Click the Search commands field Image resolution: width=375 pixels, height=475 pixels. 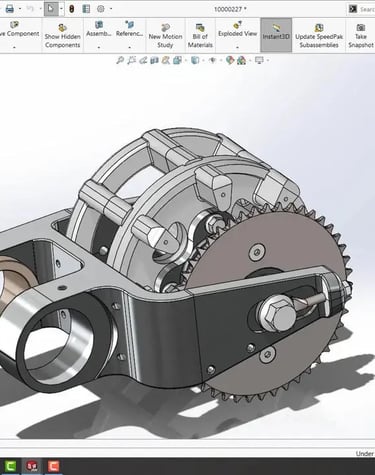click(x=366, y=9)
